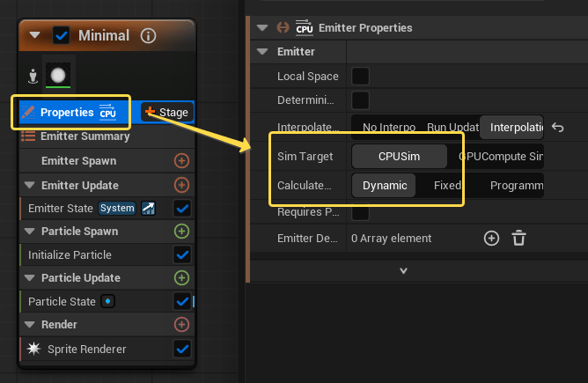Select the Initialize Particle module
This screenshot has height=383, width=588.
coord(107,255)
